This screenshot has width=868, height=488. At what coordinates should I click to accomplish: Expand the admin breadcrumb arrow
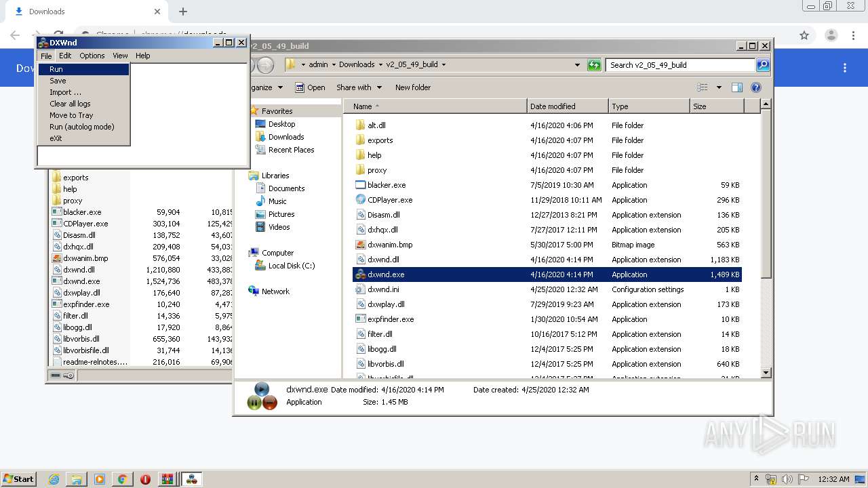[333, 65]
